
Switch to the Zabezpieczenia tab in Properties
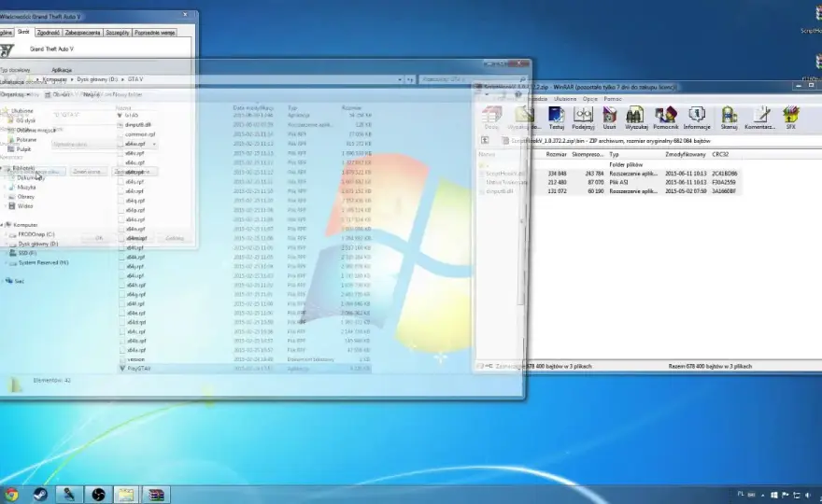pos(82,33)
